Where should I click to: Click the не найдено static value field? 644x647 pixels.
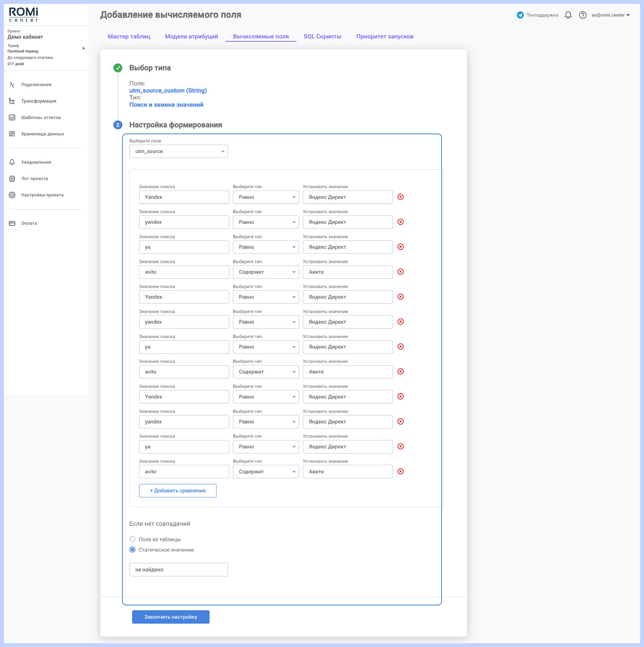pyautogui.click(x=179, y=570)
